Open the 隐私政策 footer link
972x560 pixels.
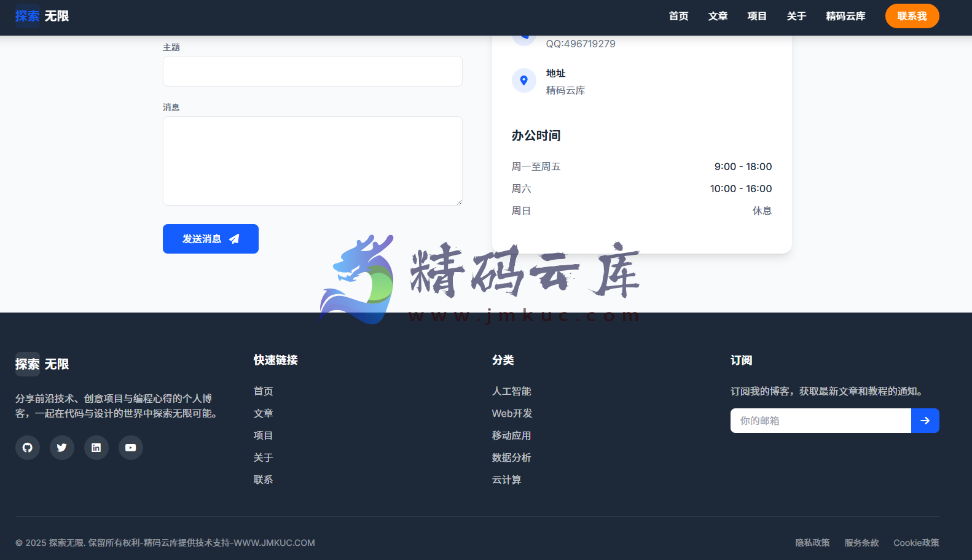(x=812, y=543)
